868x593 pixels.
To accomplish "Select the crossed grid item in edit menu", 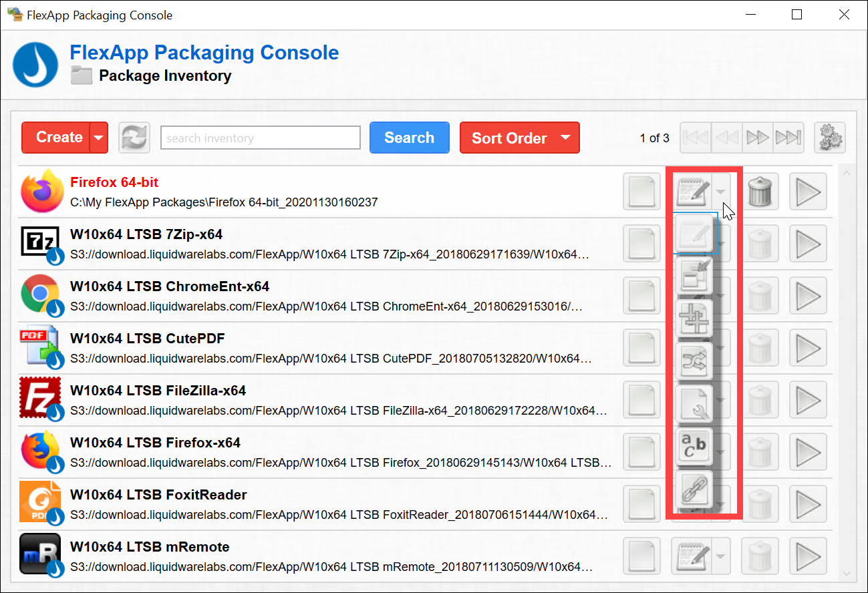I will pyautogui.click(x=694, y=318).
